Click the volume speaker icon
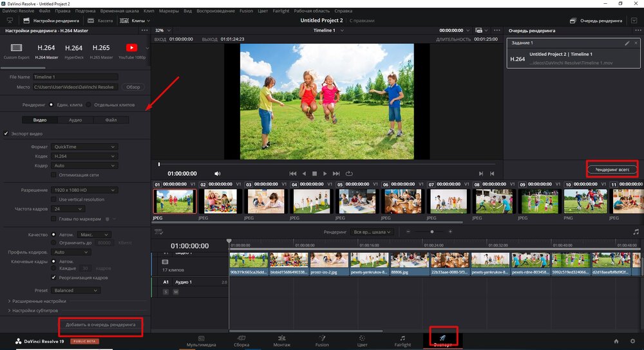The height and width of the screenshot is (350, 644). click(217, 174)
